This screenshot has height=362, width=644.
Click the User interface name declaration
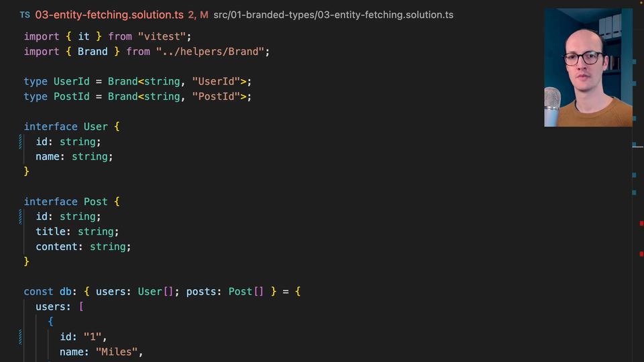[x=95, y=127]
